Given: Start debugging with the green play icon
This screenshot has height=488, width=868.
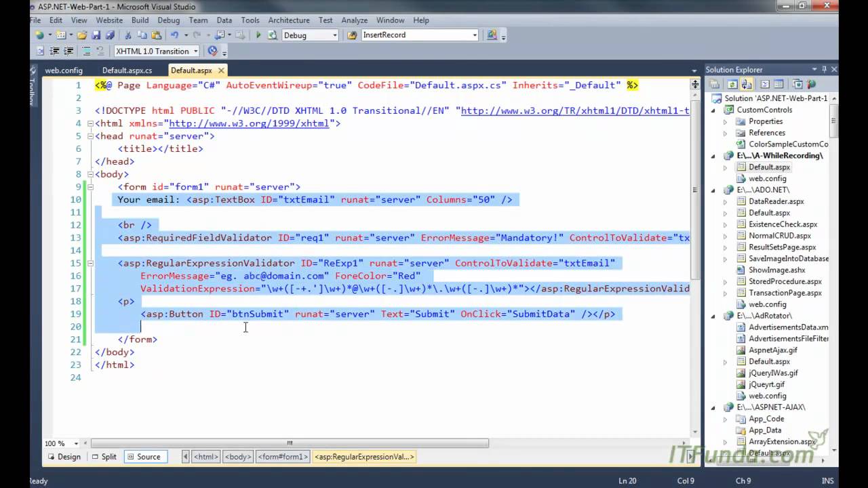Looking at the screenshot, I should point(258,35).
